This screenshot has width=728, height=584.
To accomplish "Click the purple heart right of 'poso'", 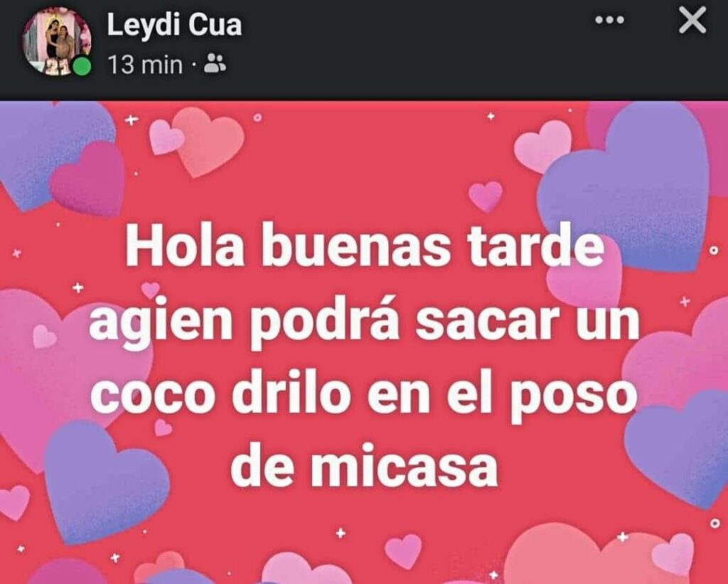I will click(x=678, y=448).
